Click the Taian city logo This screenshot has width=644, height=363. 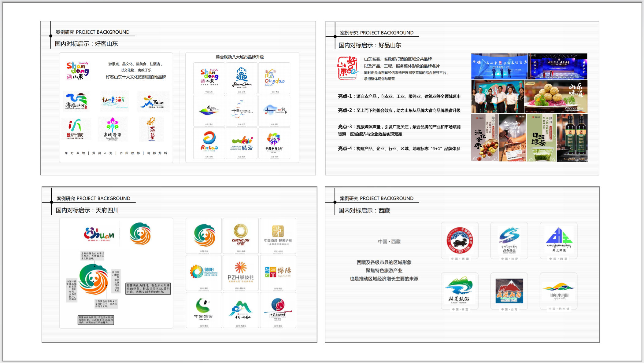coord(153,102)
